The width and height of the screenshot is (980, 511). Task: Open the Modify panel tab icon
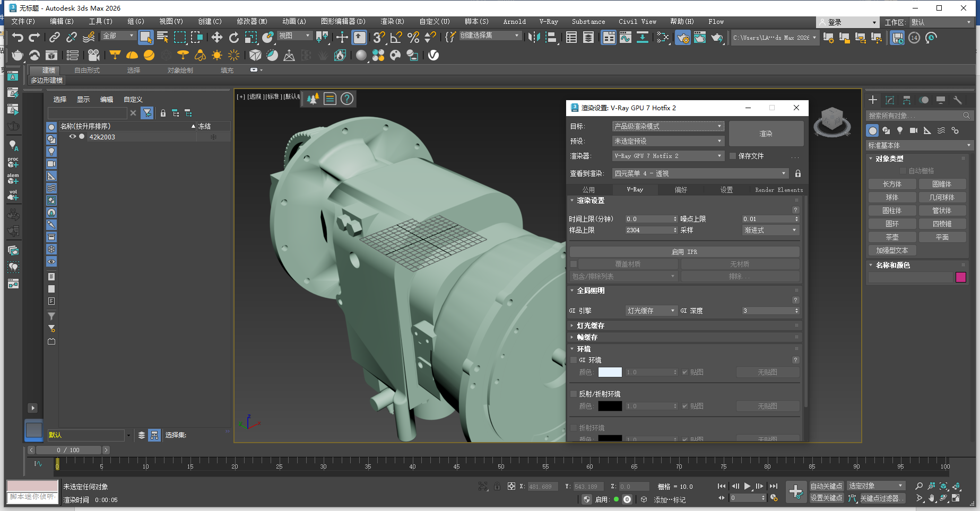890,100
